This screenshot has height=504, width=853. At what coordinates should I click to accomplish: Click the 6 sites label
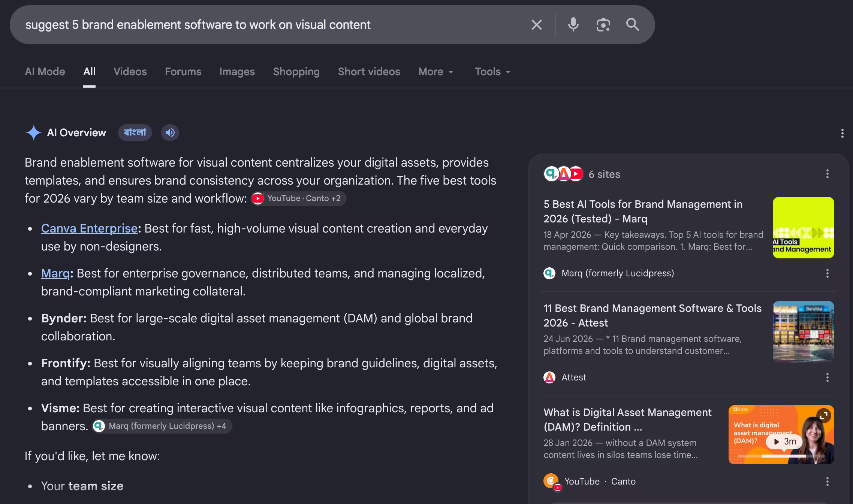point(604,174)
